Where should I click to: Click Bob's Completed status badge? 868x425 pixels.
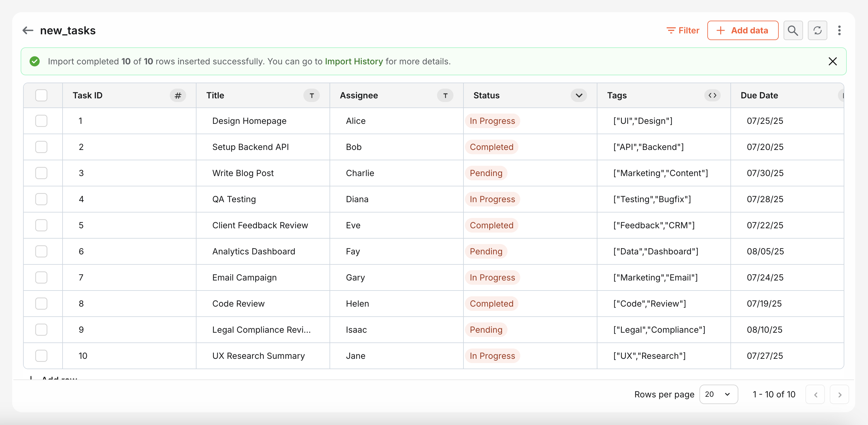pos(492,147)
